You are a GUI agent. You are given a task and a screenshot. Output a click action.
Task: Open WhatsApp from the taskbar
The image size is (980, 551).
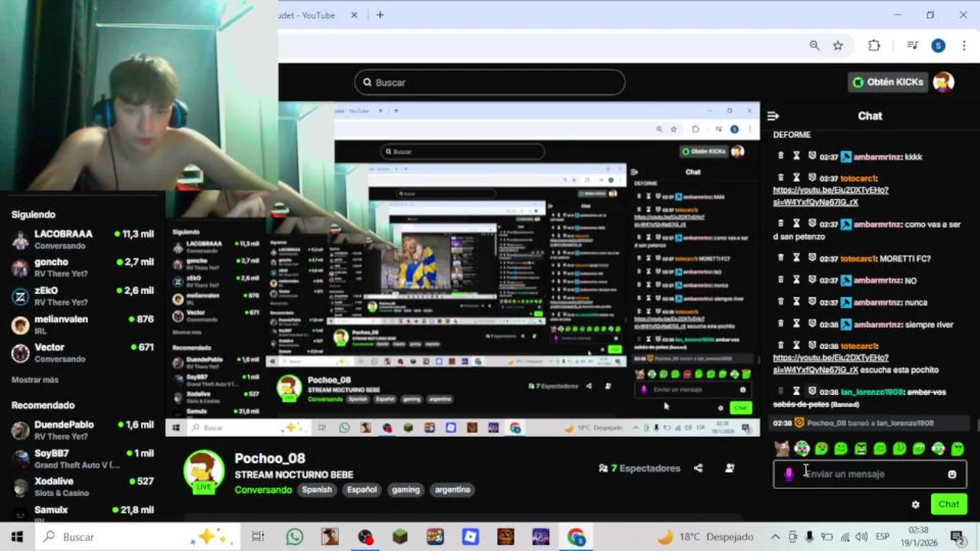click(x=295, y=537)
